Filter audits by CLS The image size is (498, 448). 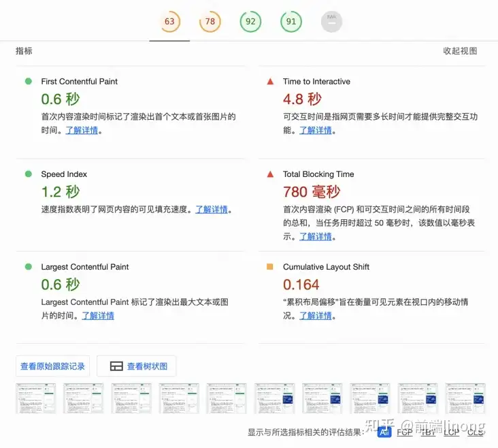475,432
